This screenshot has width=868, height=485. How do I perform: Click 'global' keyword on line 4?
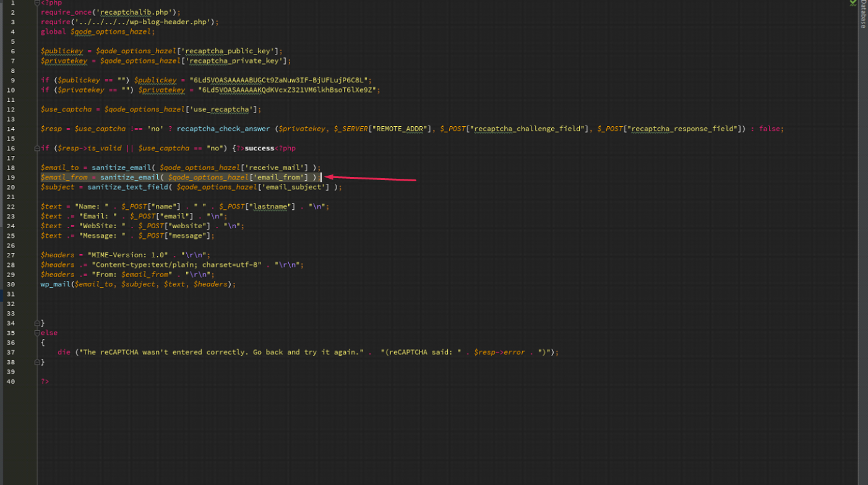point(53,32)
